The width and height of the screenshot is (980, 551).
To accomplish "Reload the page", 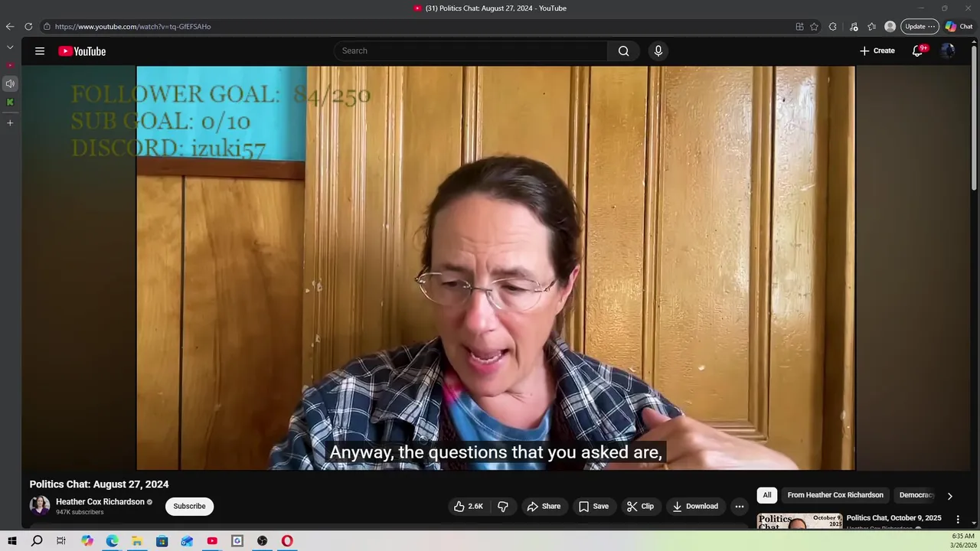I will coord(28,26).
